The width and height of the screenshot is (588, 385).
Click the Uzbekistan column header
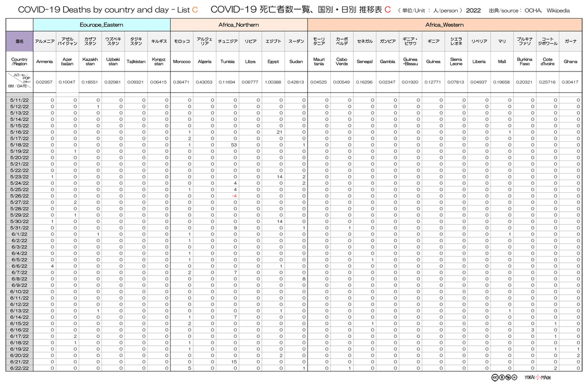[x=113, y=62]
